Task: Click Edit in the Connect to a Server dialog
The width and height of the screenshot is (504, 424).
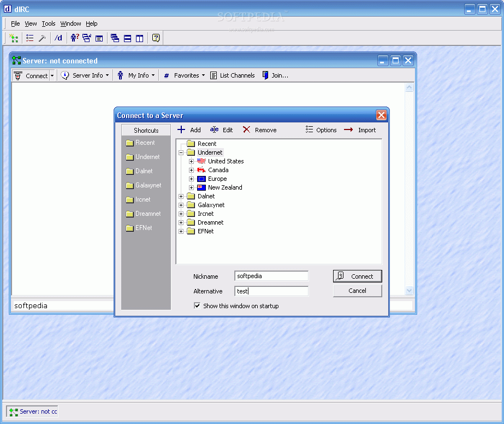Action: [x=222, y=130]
